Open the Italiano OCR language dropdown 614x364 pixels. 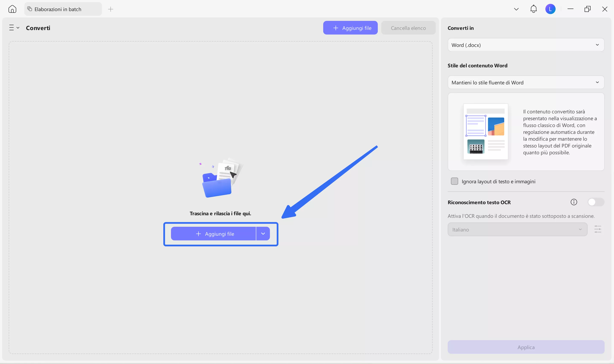pyautogui.click(x=517, y=230)
